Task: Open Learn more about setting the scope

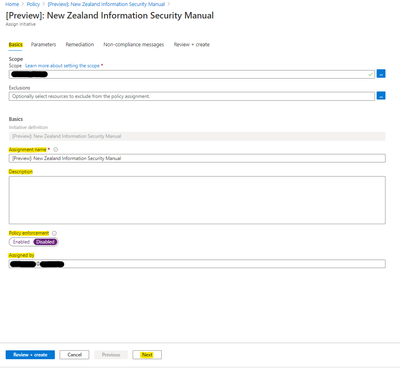Action: click(62, 66)
